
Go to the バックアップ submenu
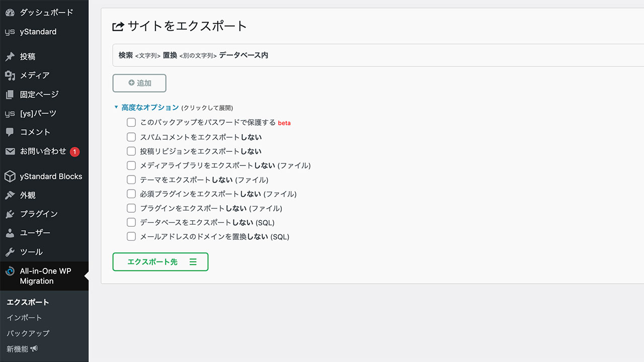(28, 333)
